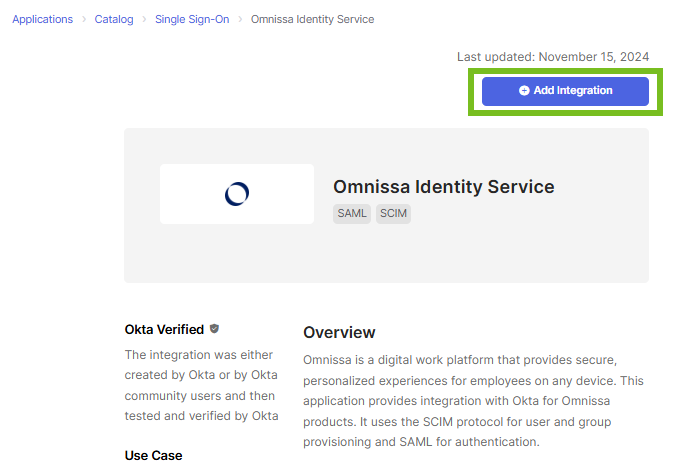Viewport: 678px width, 467px height.
Task: Click the Omnissa logo thumbnail
Action: pyautogui.click(x=237, y=194)
